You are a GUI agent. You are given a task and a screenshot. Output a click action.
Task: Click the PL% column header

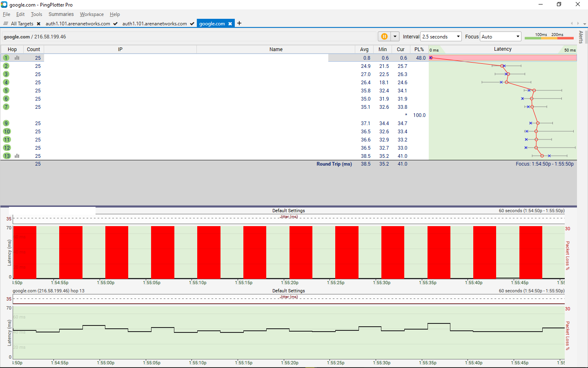[419, 49]
